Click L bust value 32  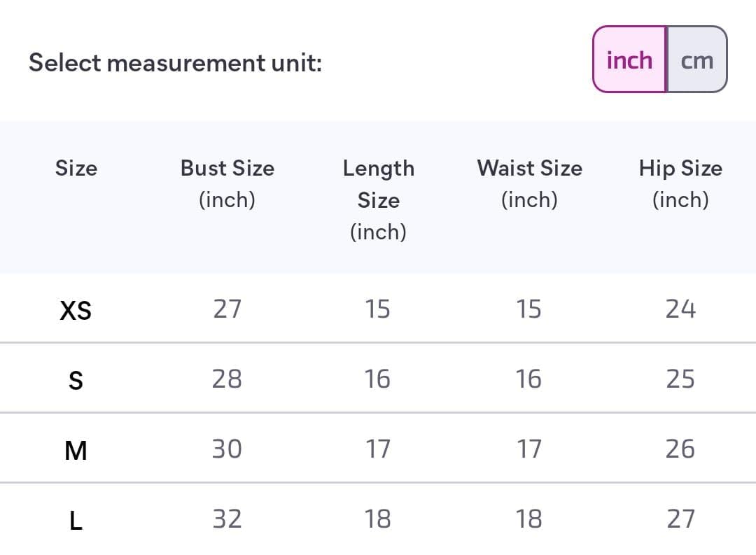(x=227, y=519)
